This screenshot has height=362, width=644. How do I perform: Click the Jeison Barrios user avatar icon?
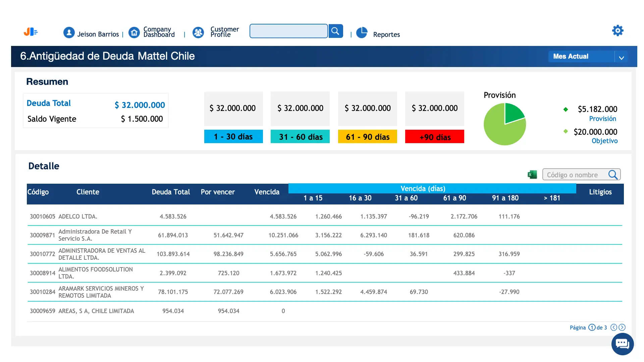[x=69, y=33]
